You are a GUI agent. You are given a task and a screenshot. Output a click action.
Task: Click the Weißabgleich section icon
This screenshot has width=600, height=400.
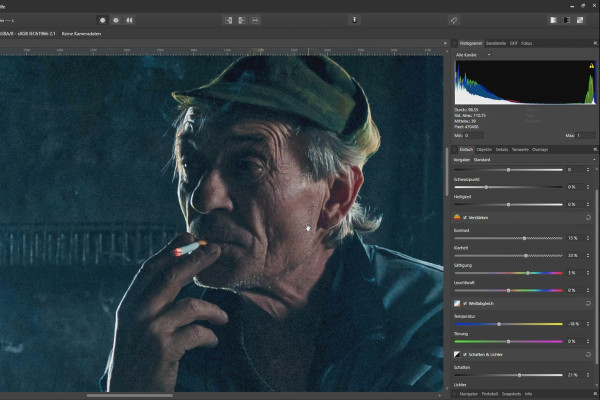tap(457, 304)
